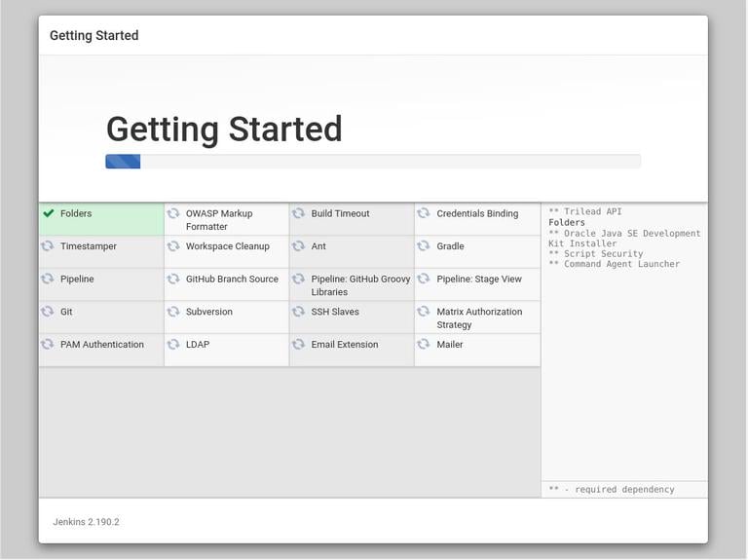The height and width of the screenshot is (560, 748).
Task: Click the Jenkins 2.190.2 version text
Action: coord(86,522)
